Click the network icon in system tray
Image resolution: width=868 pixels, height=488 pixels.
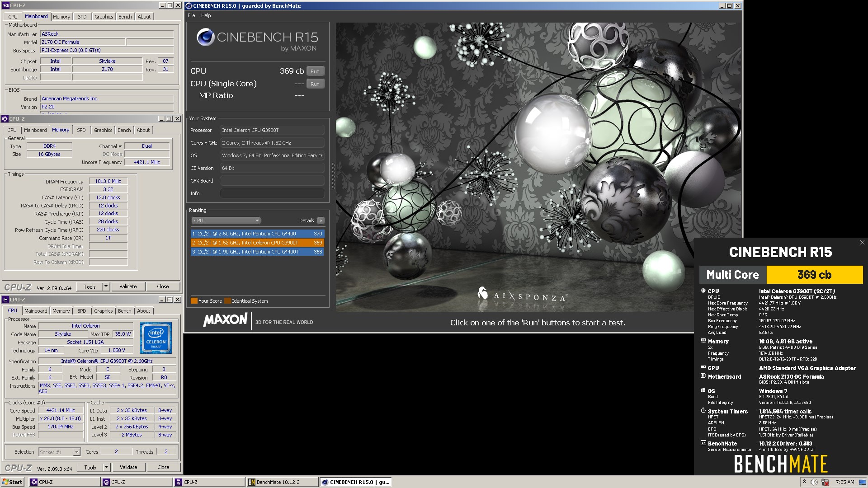pos(825,482)
